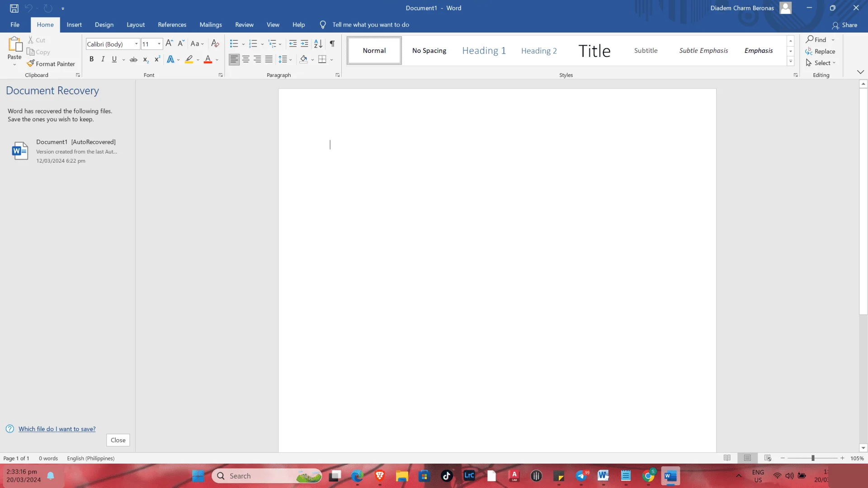The image size is (868, 488).
Task: Apply superscript formatting
Action: (x=157, y=59)
